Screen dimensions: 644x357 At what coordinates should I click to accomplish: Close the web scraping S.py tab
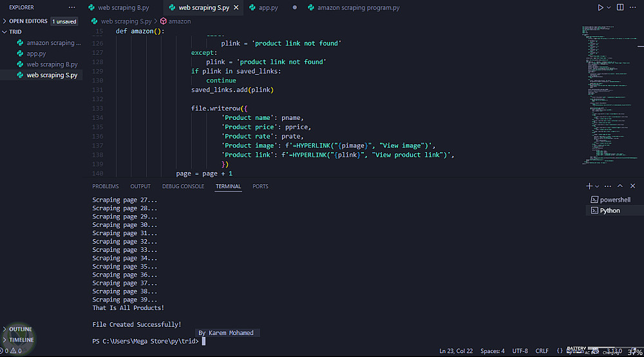pyautogui.click(x=236, y=7)
